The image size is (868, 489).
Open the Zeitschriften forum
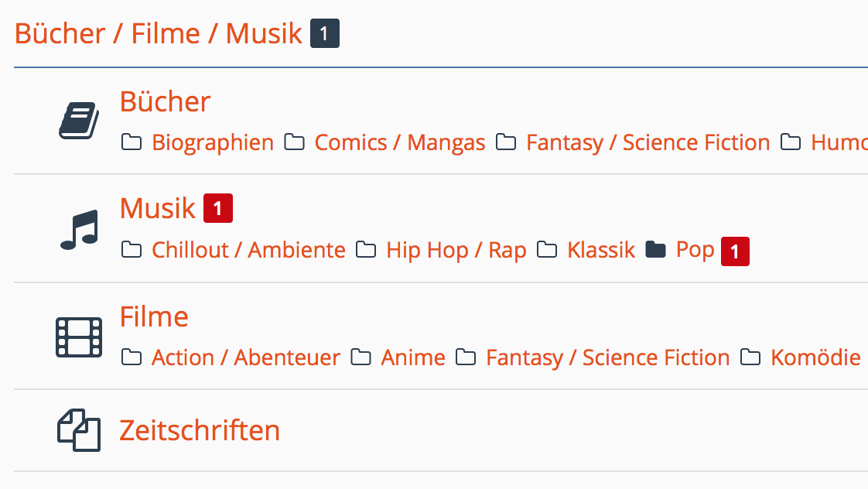pos(200,430)
